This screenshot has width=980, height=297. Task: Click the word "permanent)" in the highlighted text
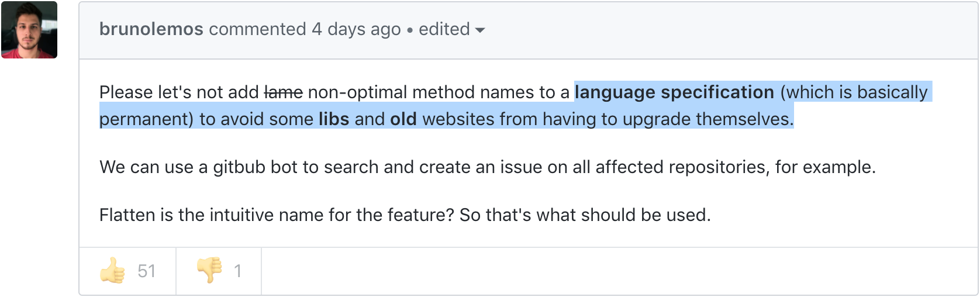146,119
